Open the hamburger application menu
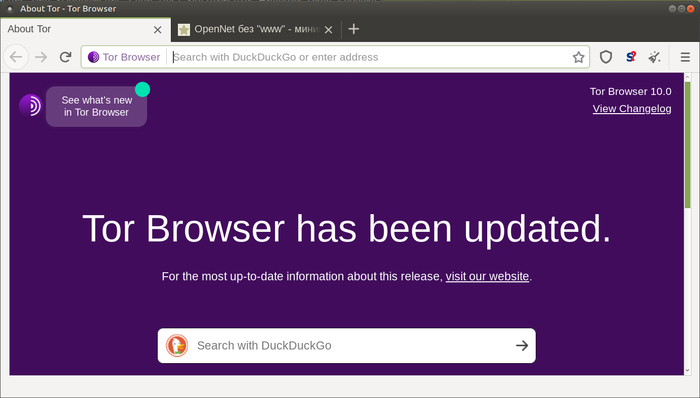 [685, 57]
